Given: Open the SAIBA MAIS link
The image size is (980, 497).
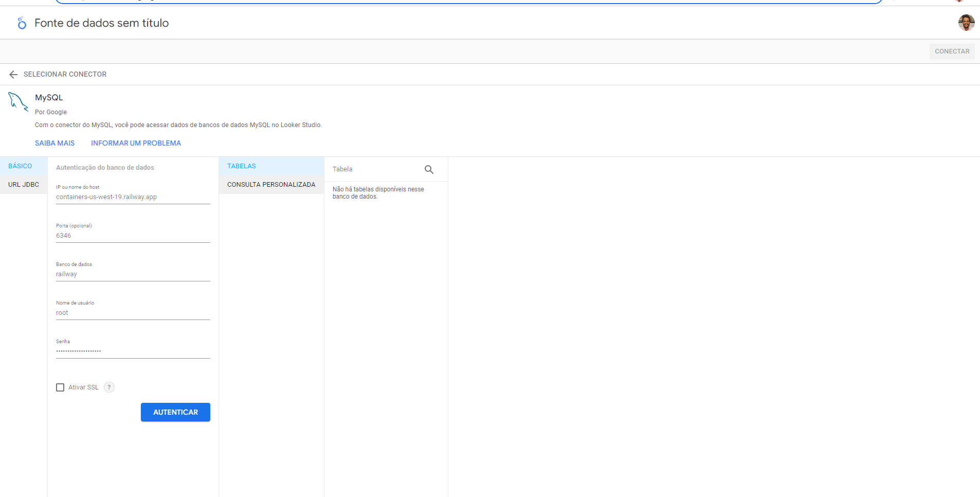Looking at the screenshot, I should 55,143.
